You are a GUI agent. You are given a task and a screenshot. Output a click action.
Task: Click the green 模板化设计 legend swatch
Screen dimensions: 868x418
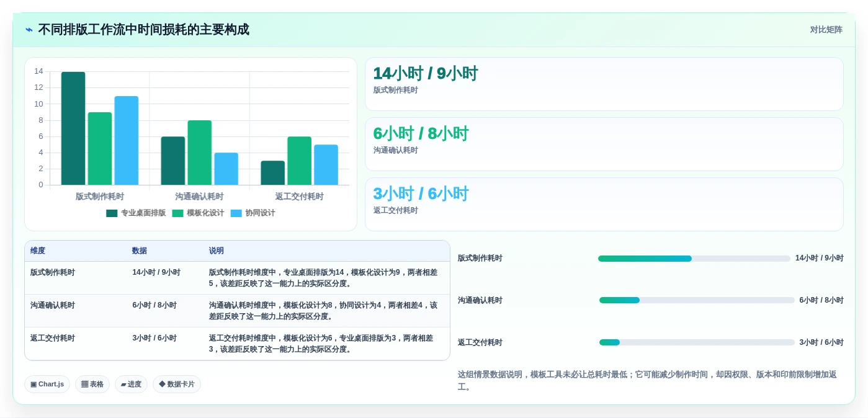pos(177,213)
